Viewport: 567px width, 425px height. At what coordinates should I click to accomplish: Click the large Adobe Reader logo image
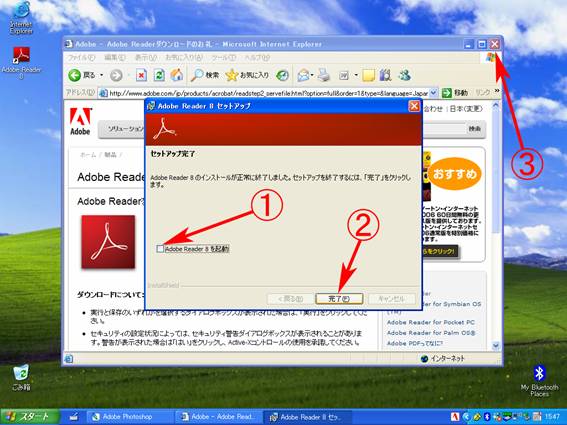[108, 242]
